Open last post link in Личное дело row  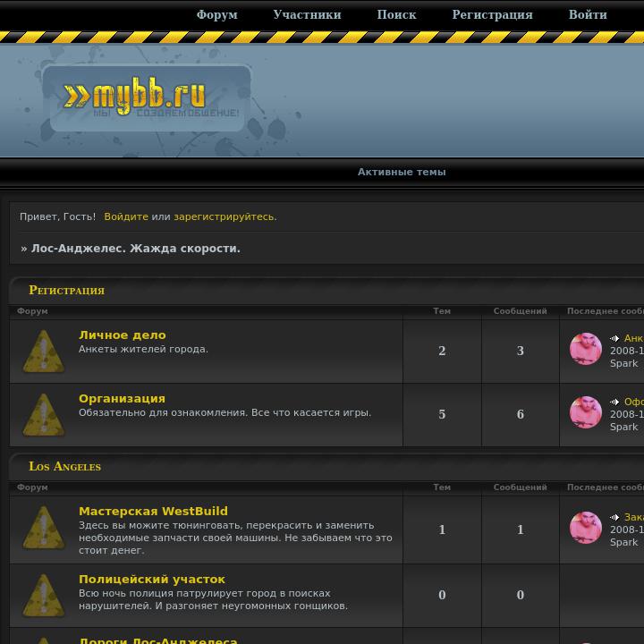[634, 338]
